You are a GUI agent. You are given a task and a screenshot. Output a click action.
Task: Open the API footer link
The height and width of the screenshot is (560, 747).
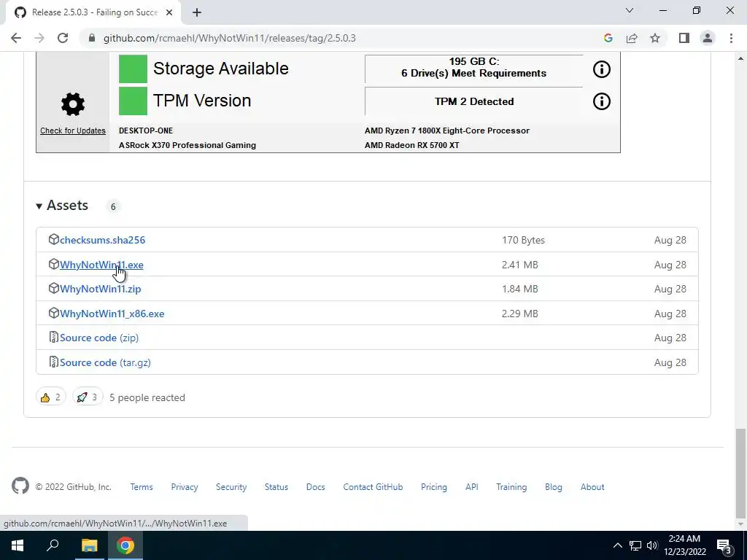click(472, 487)
